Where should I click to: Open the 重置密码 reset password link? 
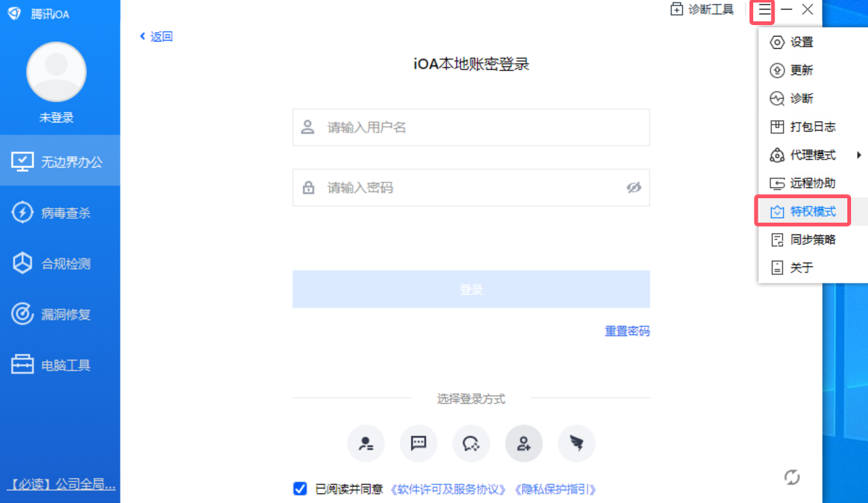(627, 331)
